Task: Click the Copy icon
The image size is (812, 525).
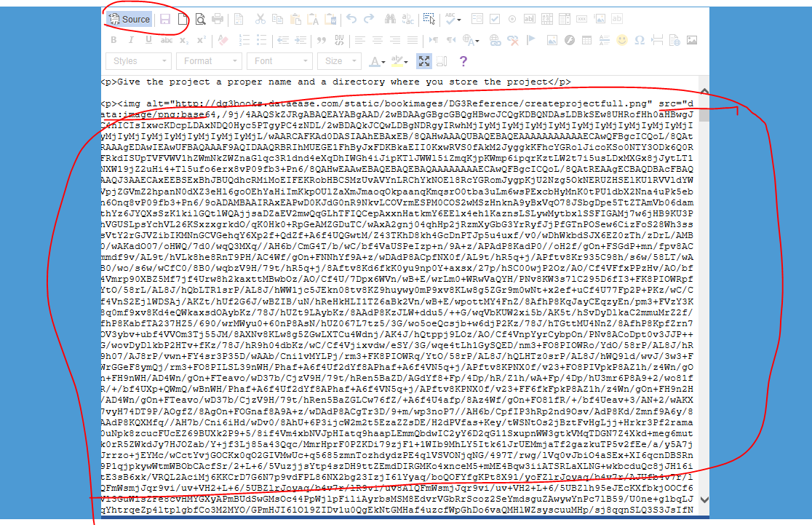Action: tap(277, 19)
